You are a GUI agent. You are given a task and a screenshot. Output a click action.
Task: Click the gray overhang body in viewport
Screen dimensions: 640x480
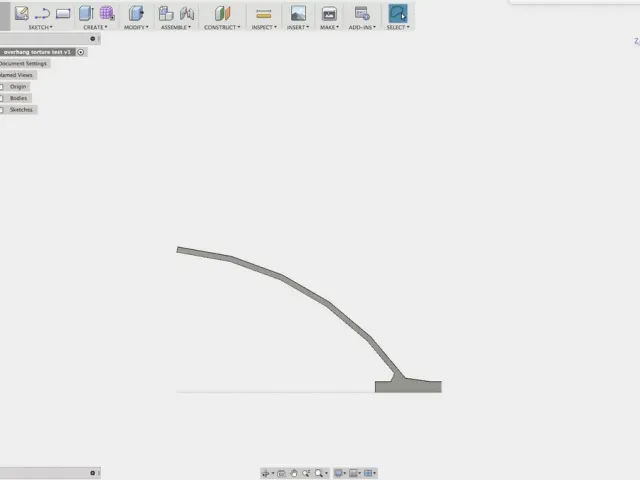(x=408, y=386)
